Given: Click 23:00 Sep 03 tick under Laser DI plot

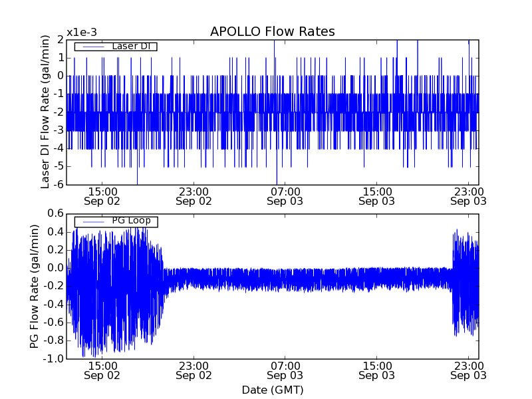Looking at the screenshot, I should pyautogui.click(x=469, y=196).
